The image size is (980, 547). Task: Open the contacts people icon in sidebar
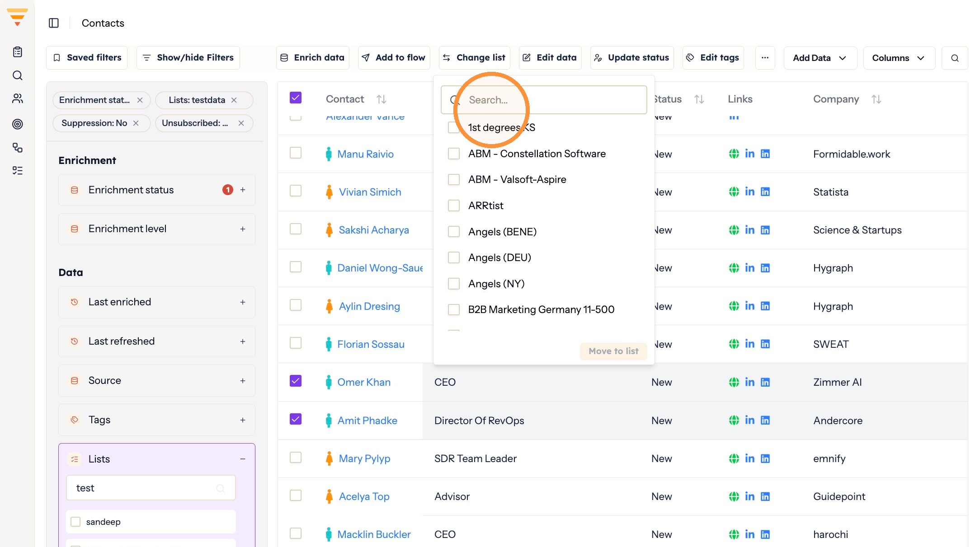coord(18,98)
